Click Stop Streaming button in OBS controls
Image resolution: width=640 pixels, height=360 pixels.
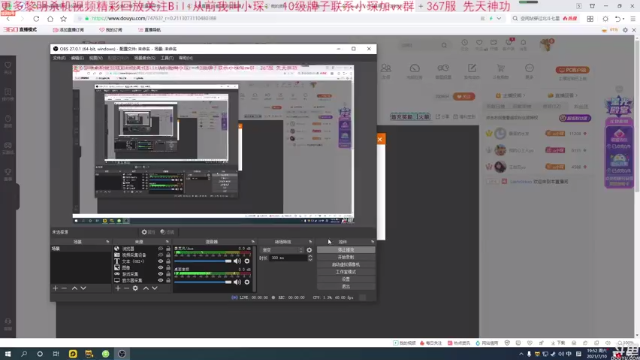346,250
